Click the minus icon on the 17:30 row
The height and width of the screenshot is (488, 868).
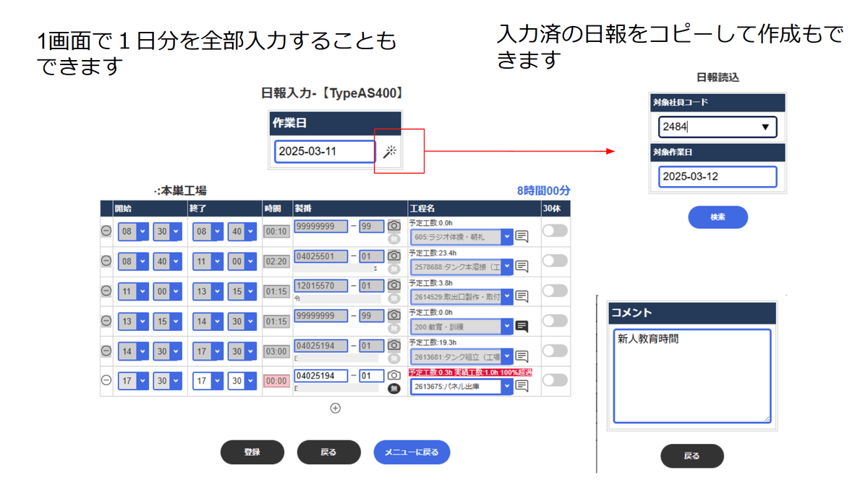click(x=106, y=379)
